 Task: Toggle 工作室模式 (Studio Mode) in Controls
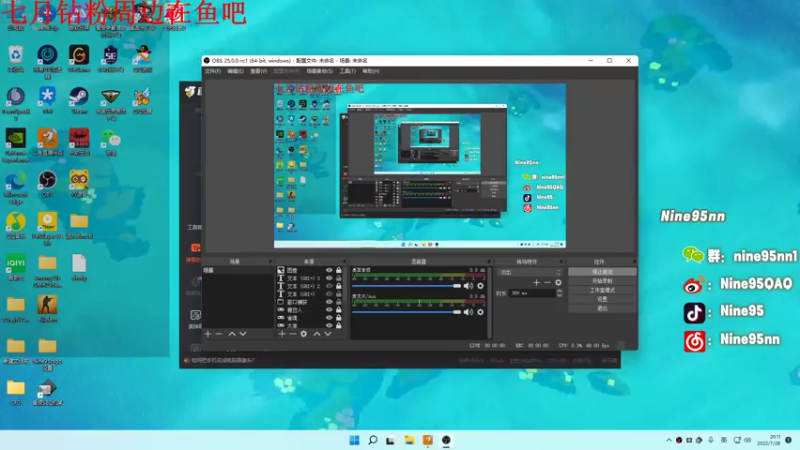[x=602, y=290]
